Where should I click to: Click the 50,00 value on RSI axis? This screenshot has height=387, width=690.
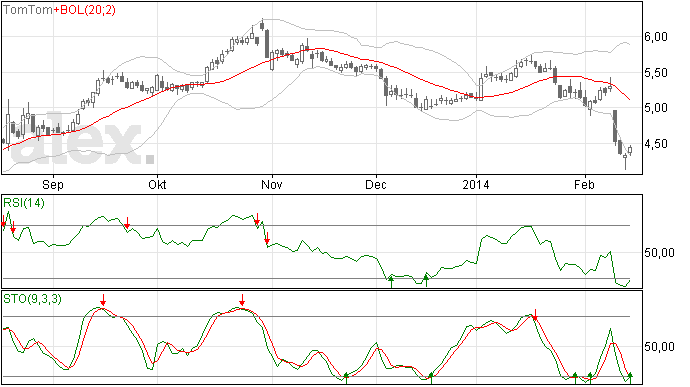click(659, 253)
